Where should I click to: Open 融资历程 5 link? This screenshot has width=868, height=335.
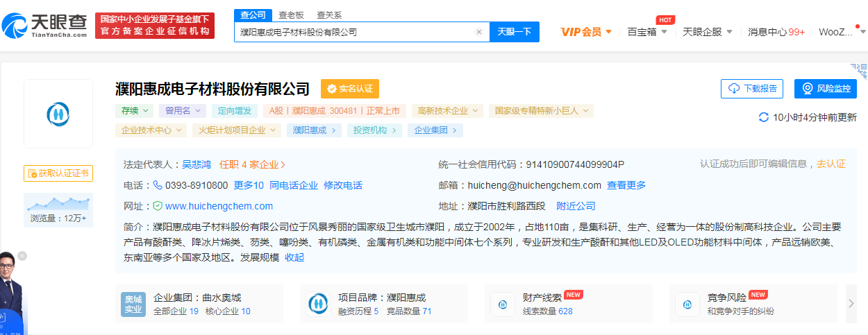click(x=358, y=311)
